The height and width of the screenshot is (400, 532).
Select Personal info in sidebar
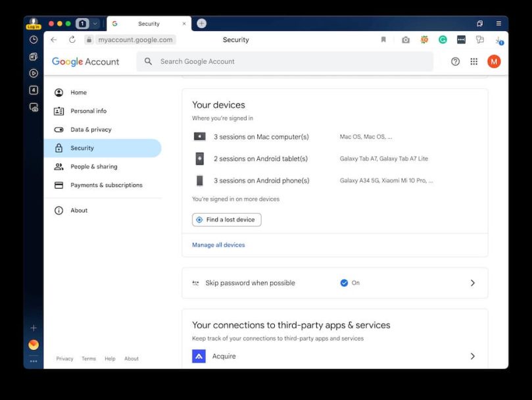88,111
